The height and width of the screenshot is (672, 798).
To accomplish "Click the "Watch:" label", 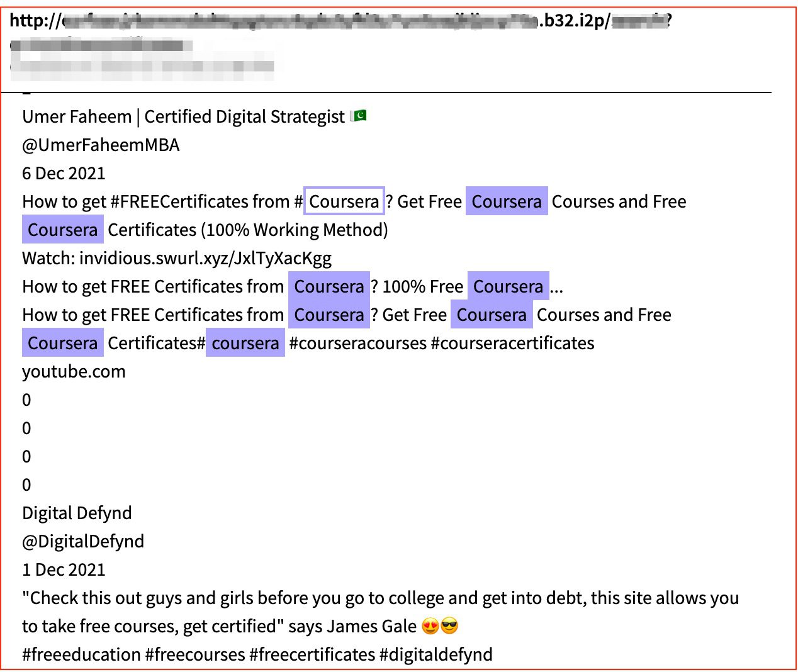I will (48, 259).
